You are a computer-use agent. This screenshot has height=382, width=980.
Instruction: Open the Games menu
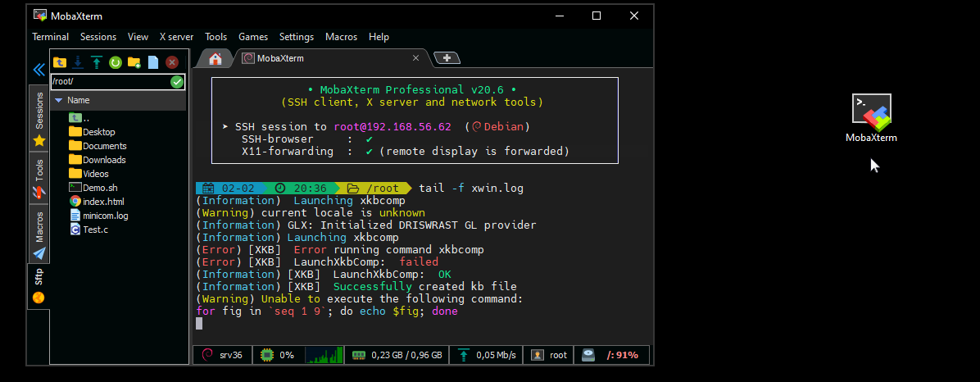point(253,37)
